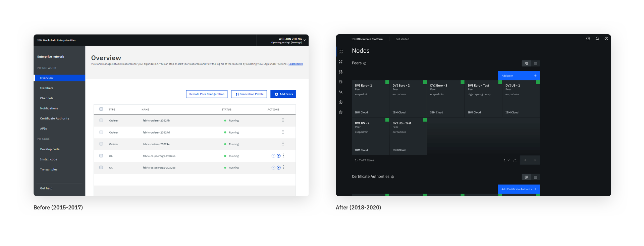Open the DVI US - 2 peer tile
Screen dimensions: 644x246
click(x=370, y=136)
